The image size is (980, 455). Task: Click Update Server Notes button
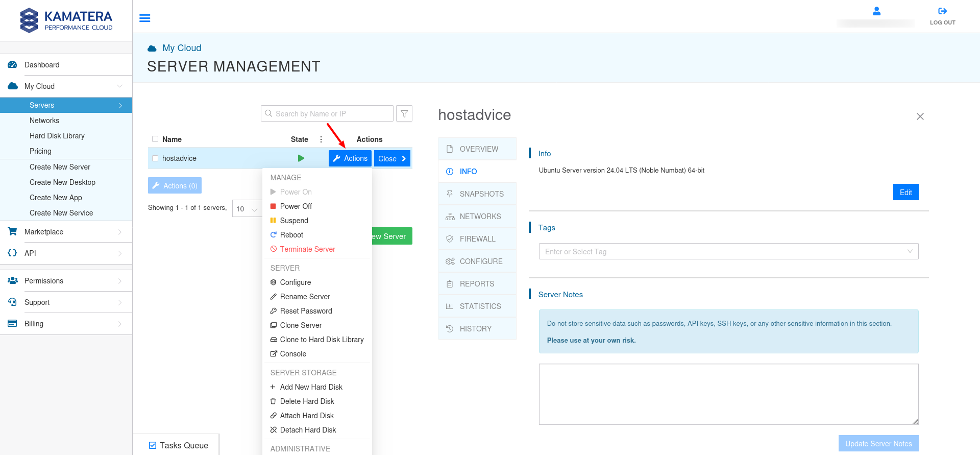pos(878,443)
